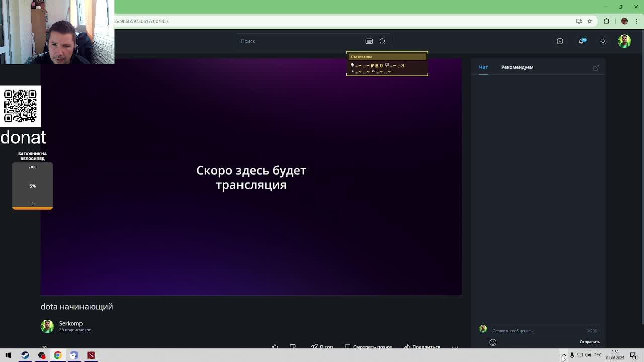The height and width of the screenshot is (362, 644).
Task: Click the Отправить send button
Action: coord(590,342)
